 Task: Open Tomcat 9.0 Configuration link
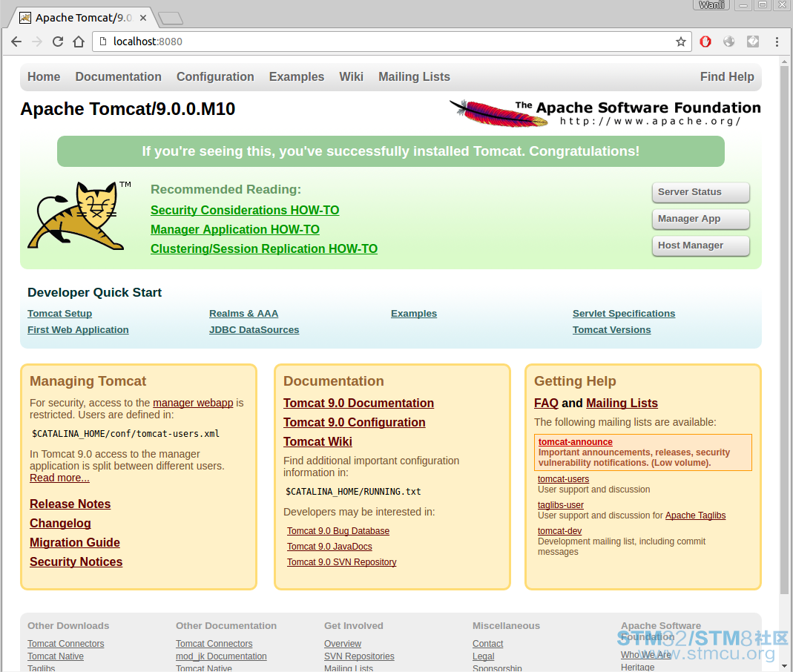(354, 422)
